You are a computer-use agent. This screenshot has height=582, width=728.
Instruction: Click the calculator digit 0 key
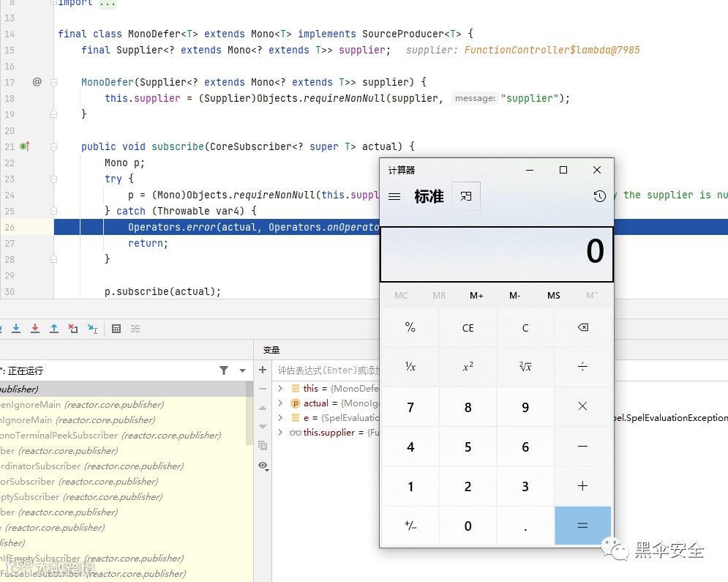point(468,526)
